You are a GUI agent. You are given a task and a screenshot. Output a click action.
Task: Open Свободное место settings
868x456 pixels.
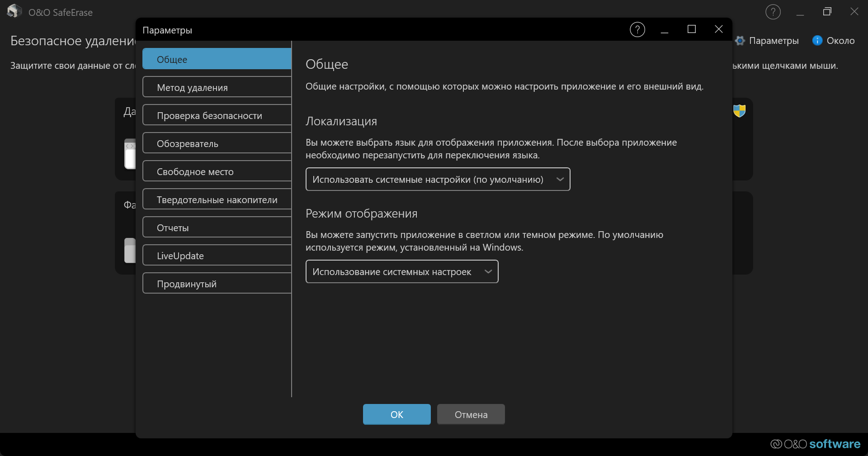217,171
